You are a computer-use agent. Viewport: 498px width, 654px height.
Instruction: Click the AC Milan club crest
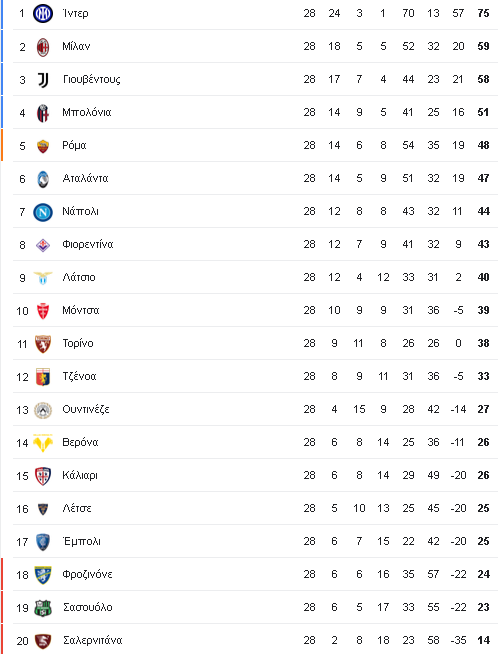(43, 47)
